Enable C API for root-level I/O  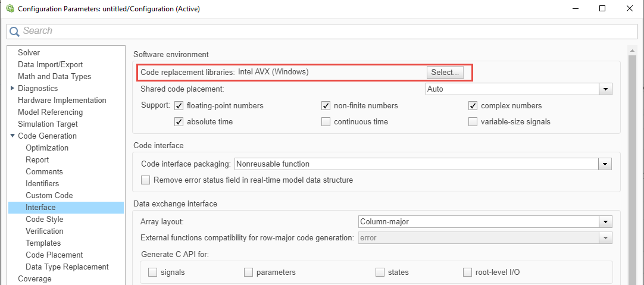click(467, 273)
